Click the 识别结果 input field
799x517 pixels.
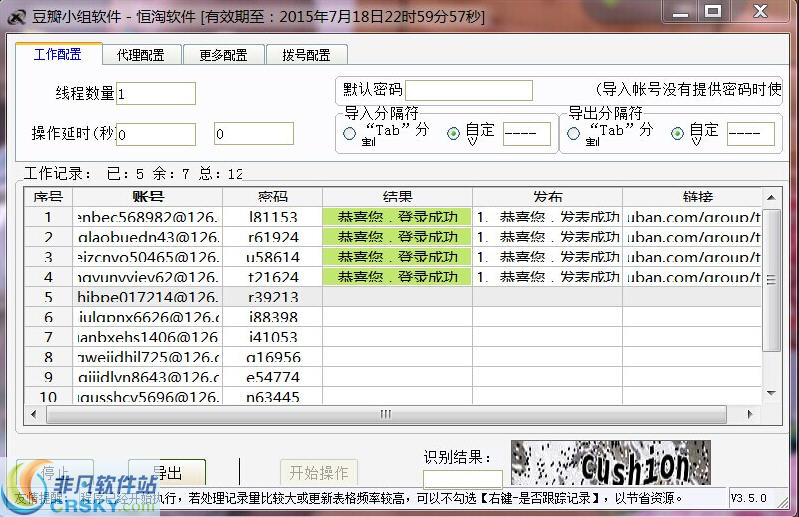click(x=463, y=479)
